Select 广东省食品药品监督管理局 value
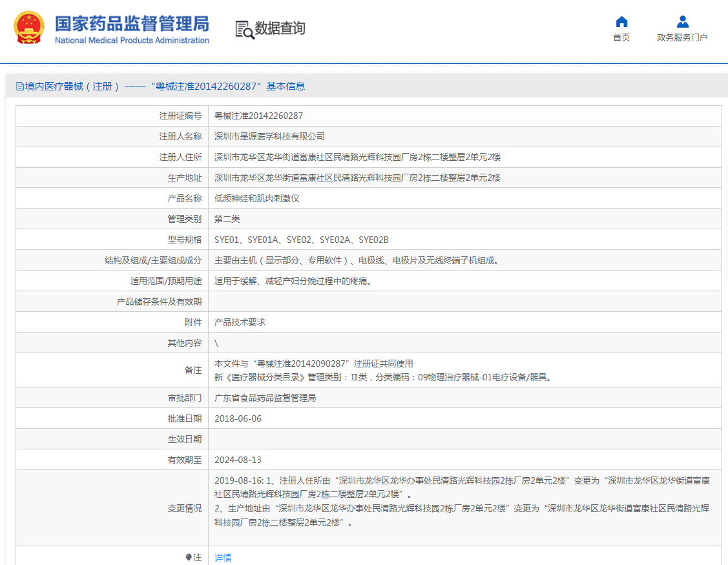Viewport: 728px width, 565px height. pyautogui.click(x=265, y=398)
